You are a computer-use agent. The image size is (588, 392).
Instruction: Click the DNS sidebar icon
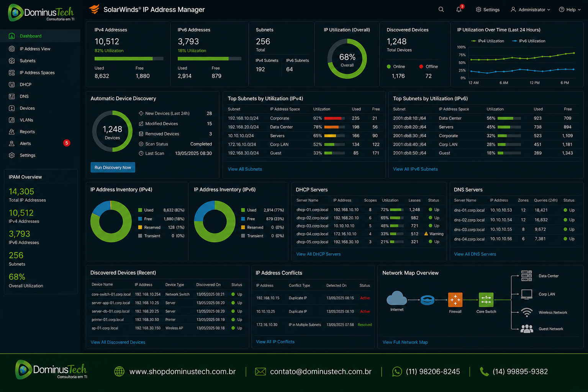12,96
